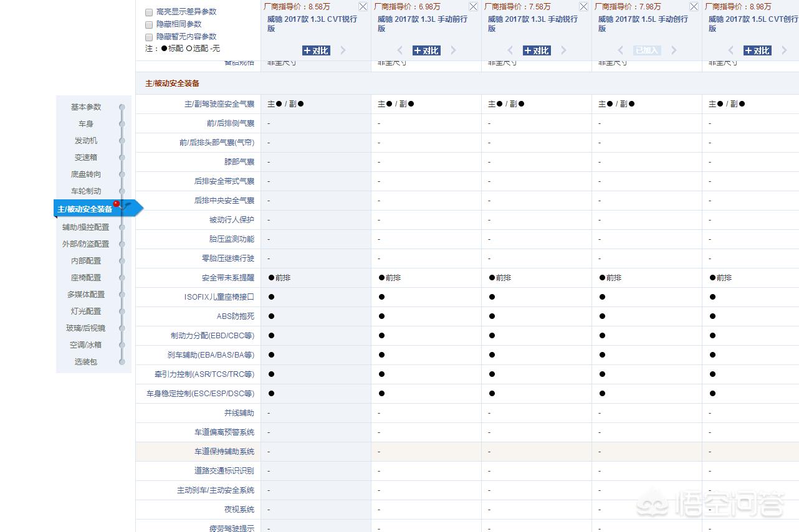Click 已加入 button under 1.5L 手动创行版
The width and height of the screenshot is (799, 532).
click(647, 50)
